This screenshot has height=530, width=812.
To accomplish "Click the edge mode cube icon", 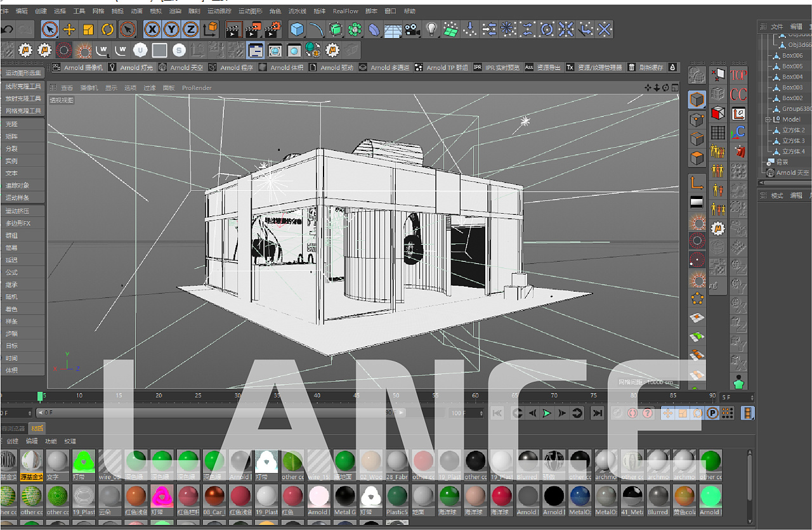I will [x=697, y=139].
